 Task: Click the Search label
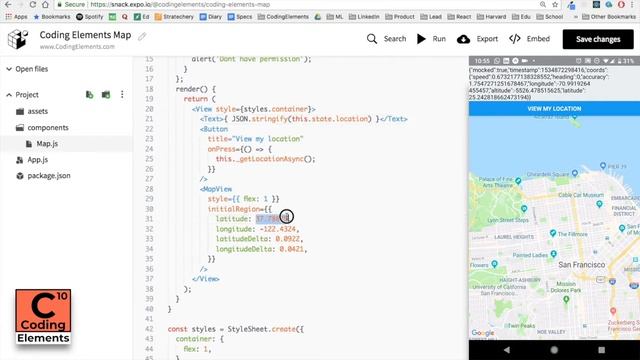pyautogui.click(x=395, y=39)
